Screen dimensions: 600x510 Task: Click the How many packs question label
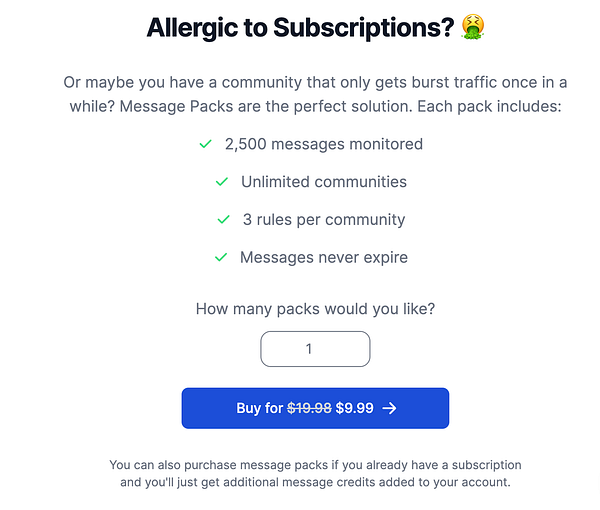[315, 309]
